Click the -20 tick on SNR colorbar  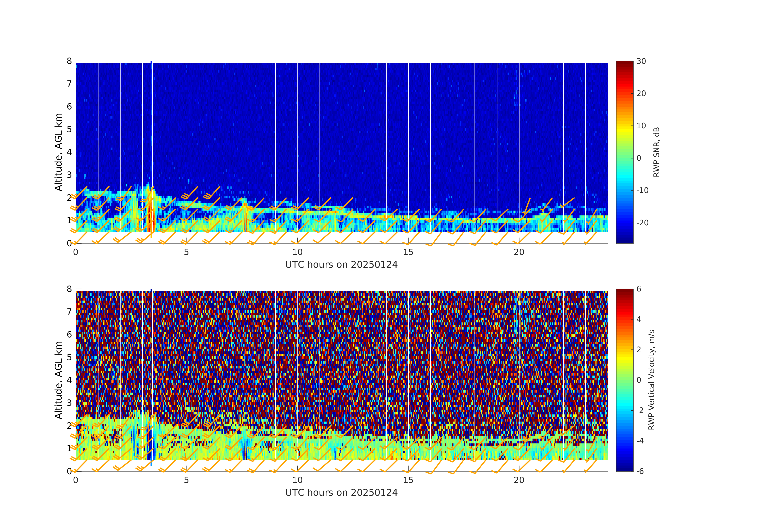642,223
